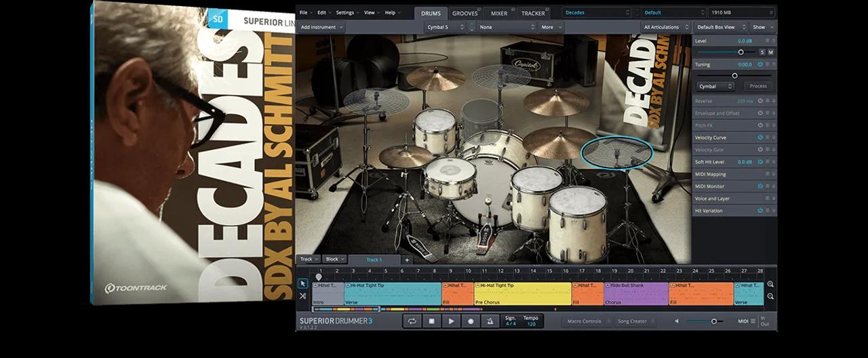Viewport: 868px width, 358px height.
Task: Open the Cymbal tuning type dropdown
Action: 716,86
